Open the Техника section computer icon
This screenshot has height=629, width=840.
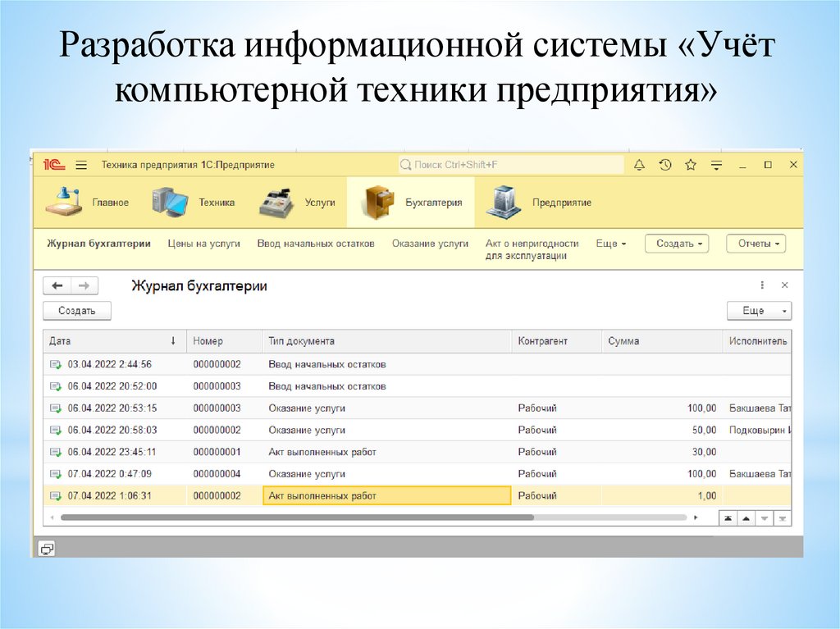tap(171, 202)
